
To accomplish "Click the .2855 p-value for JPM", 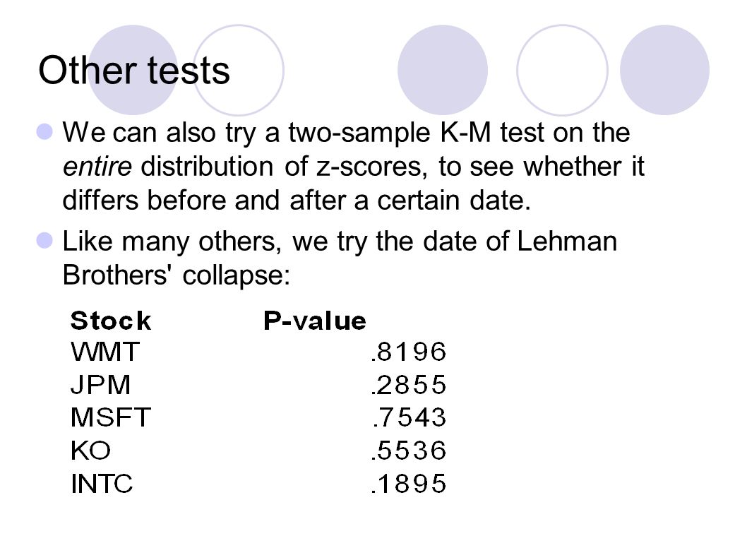I will (x=408, y=385).
